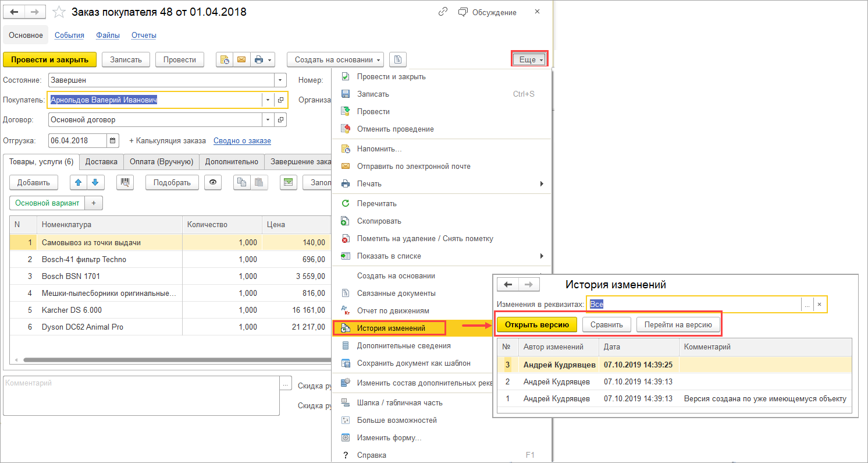Expand the Создать на основании dropdown
Image resolution: width=868 pixels, height=463 pixels.
click(336, 59)
